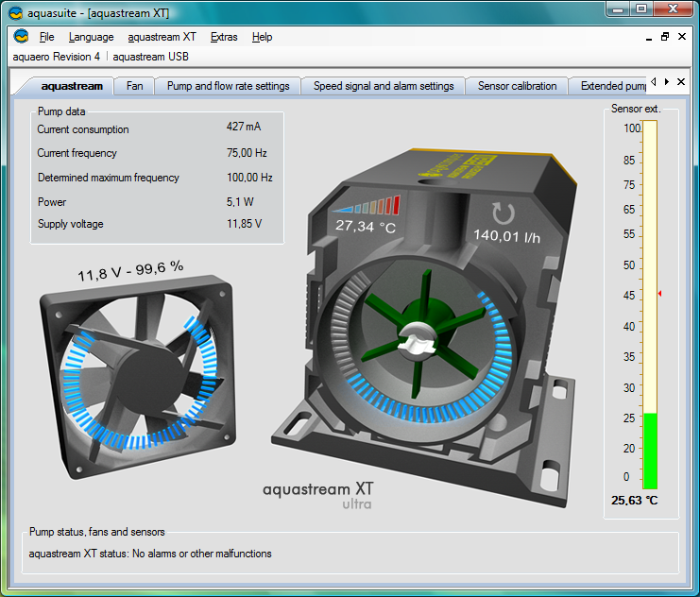Open the Extras menu
Viewport: 700px width, 597px height.
point(224,37)
